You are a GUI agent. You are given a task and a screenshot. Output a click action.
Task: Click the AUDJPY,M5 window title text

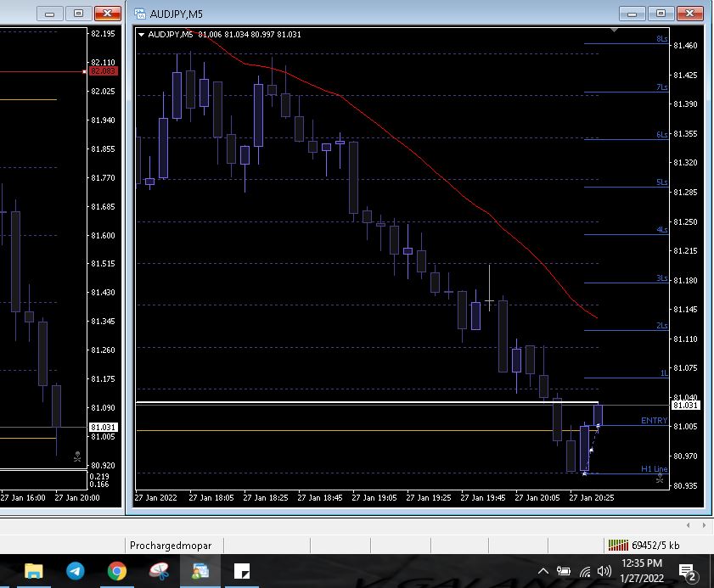177,14
